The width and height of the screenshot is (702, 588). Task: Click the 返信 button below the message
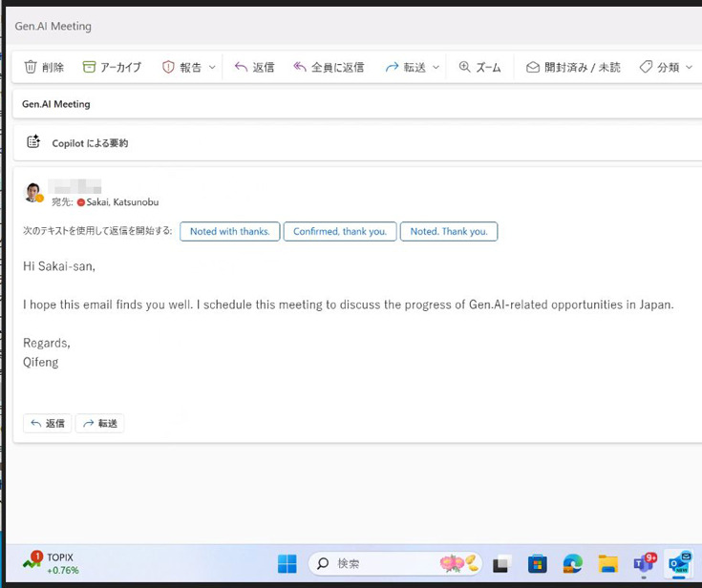(x=48, y=424)
